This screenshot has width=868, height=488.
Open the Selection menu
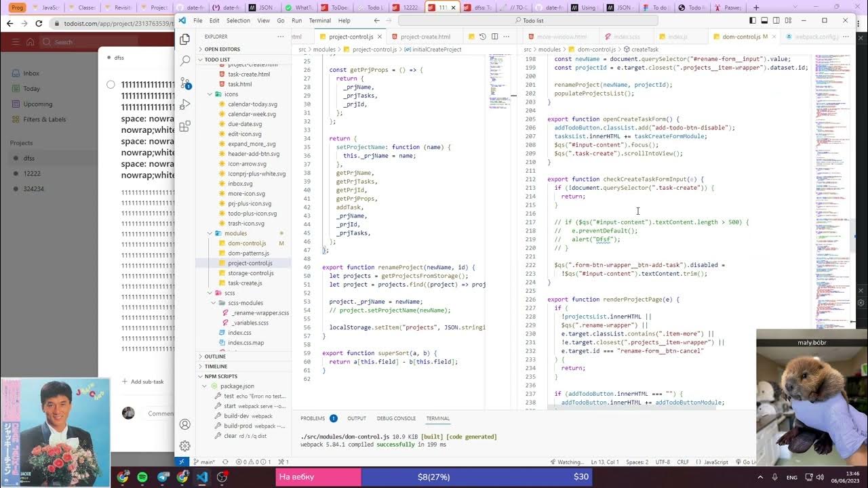[x=238, y=20]
